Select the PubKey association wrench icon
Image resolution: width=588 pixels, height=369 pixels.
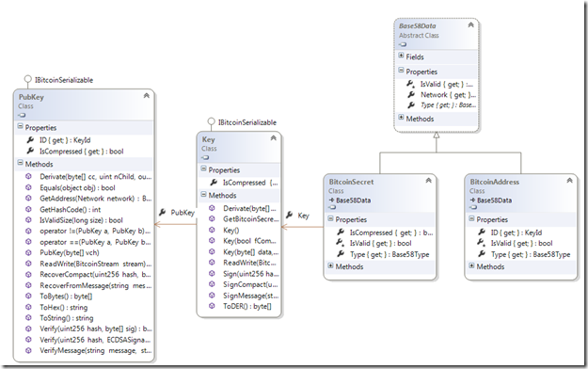(x=163, y=213)
